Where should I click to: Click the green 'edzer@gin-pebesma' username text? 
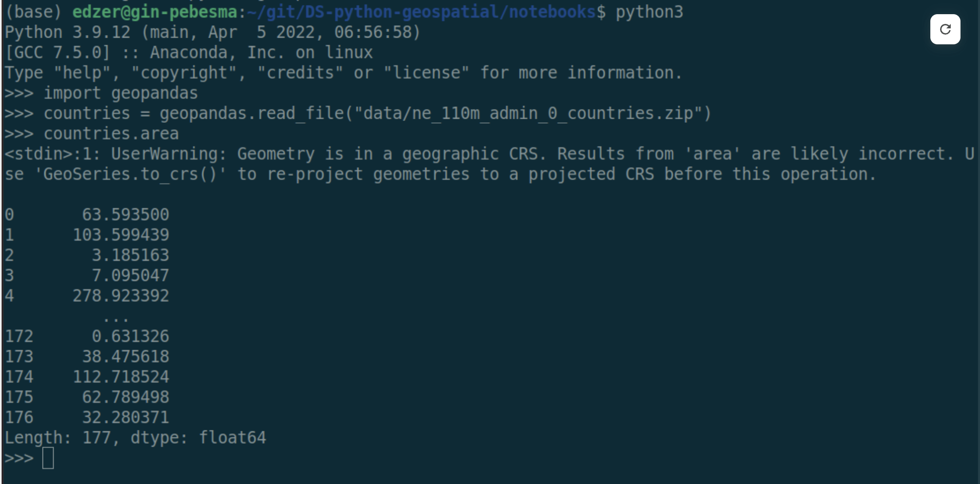155,12
